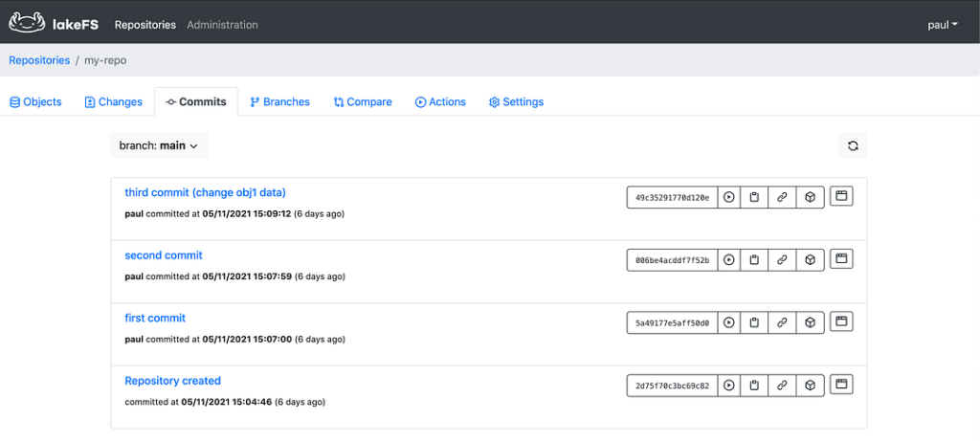Expand the paul user menu
Screen dimensions: 980x441
(943, 25)
